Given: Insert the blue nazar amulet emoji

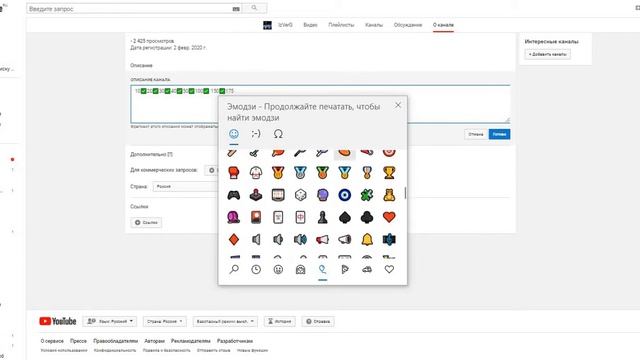Looking at the screenshot, I should [344, 195].
